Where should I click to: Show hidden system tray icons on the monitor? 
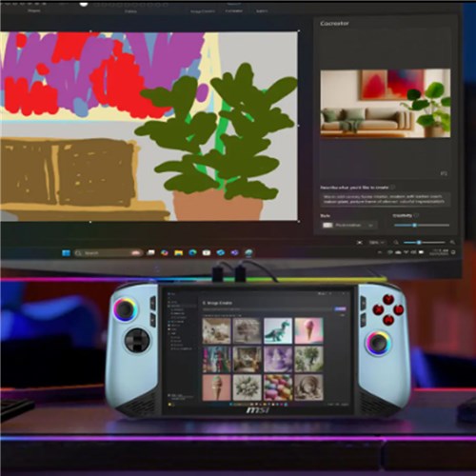[x=380, y=252]
